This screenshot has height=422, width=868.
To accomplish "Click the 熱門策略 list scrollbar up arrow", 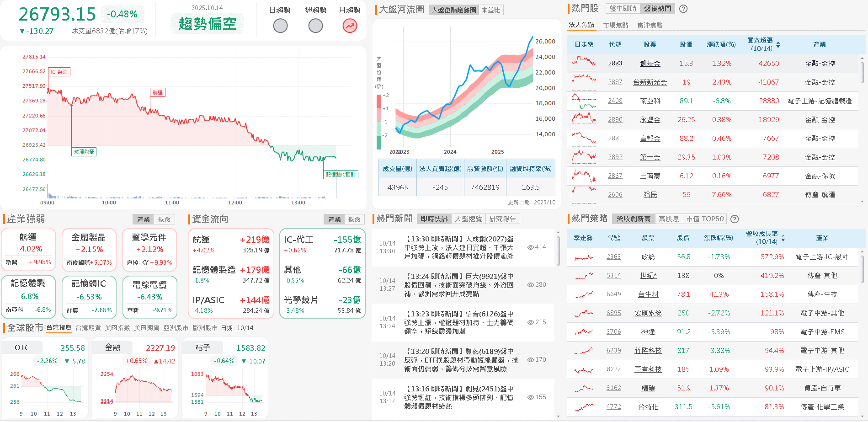I will pyautogui.click(x=862, y=251).
